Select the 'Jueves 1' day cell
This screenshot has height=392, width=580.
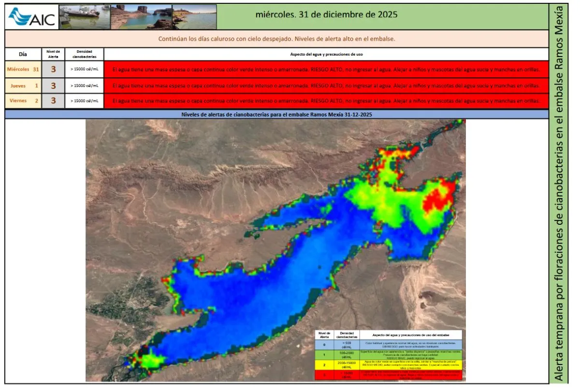point(23,86)
